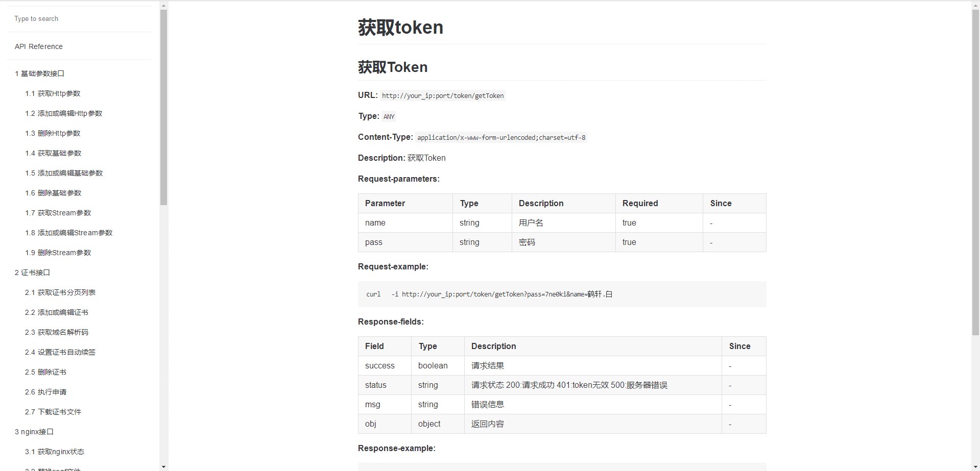Viewport: 980px width, 471px height.
Task: Click the main page scrollbar up arrow
Action: point(975,5)
